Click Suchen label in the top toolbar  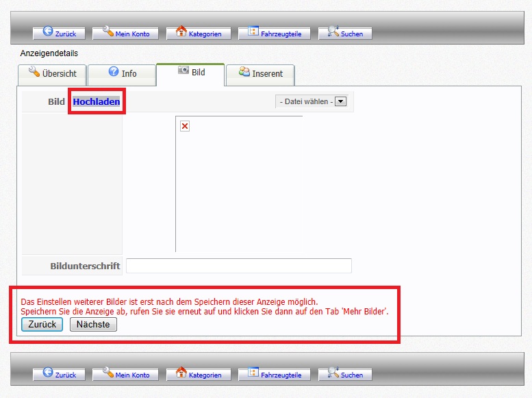coord(352,34)
